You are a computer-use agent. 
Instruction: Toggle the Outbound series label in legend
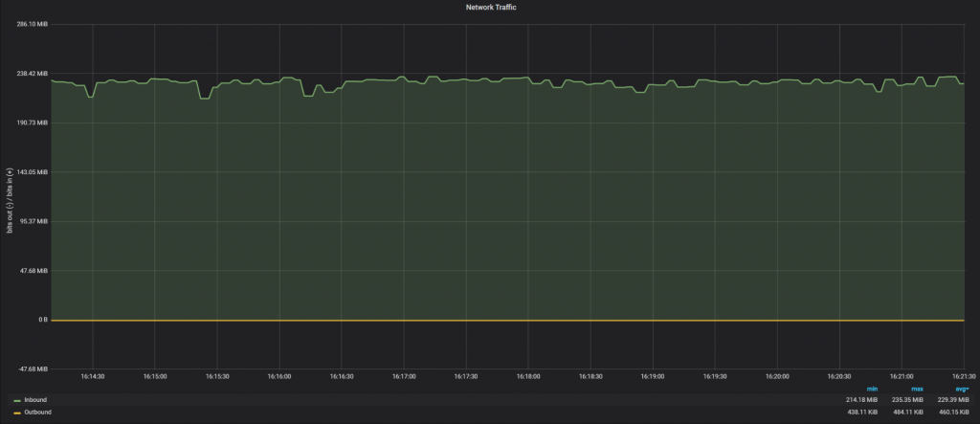point(38,412)
